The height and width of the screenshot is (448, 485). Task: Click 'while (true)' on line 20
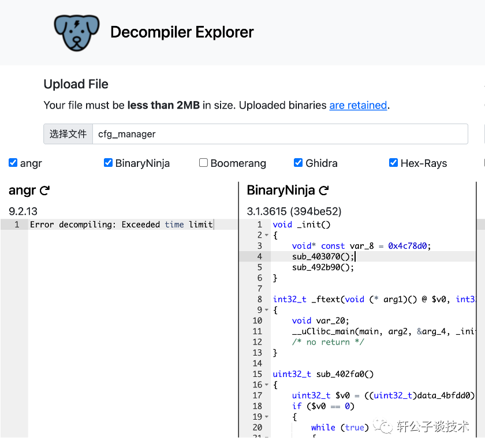click(x=340, y=428)
